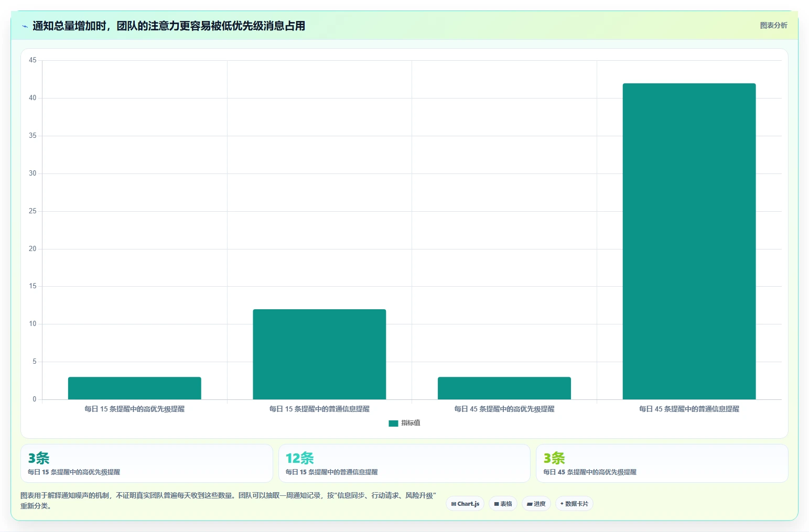Viewport: 809px width, 532px height.
Task: Click x-axis label 每日 45 条提醒中的高优先级提醒
Action: click(504, 409)
